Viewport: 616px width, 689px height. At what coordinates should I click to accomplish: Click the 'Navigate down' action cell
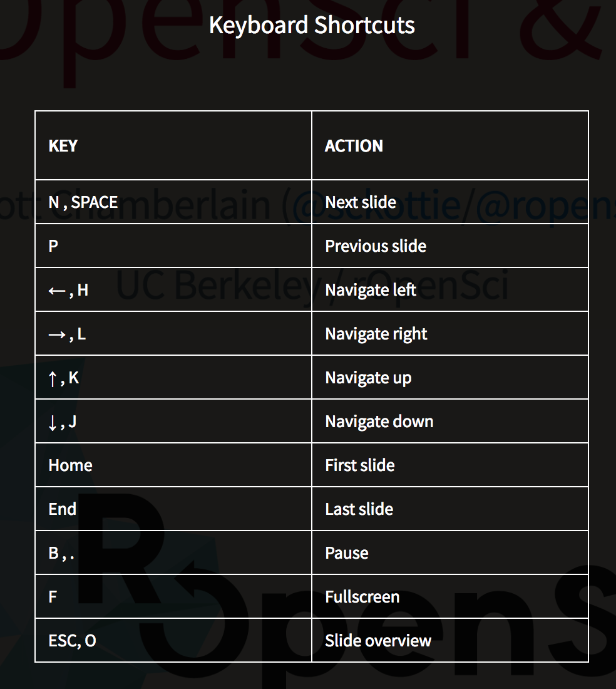(450, 421)
